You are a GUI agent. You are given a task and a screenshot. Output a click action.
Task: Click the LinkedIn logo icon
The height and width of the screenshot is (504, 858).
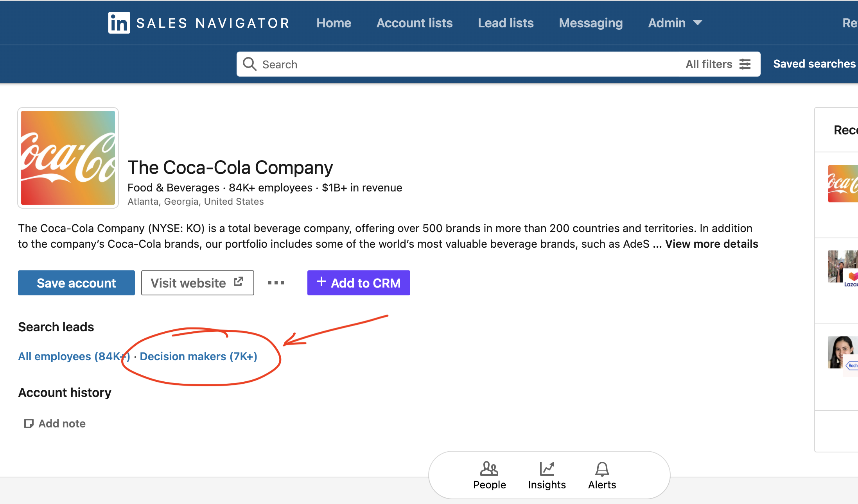point(119,23)
